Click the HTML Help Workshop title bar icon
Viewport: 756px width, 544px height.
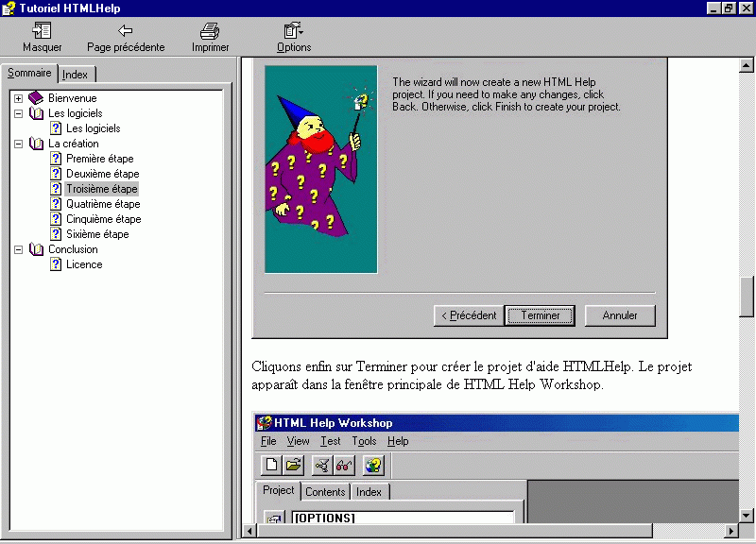(265, 422)
